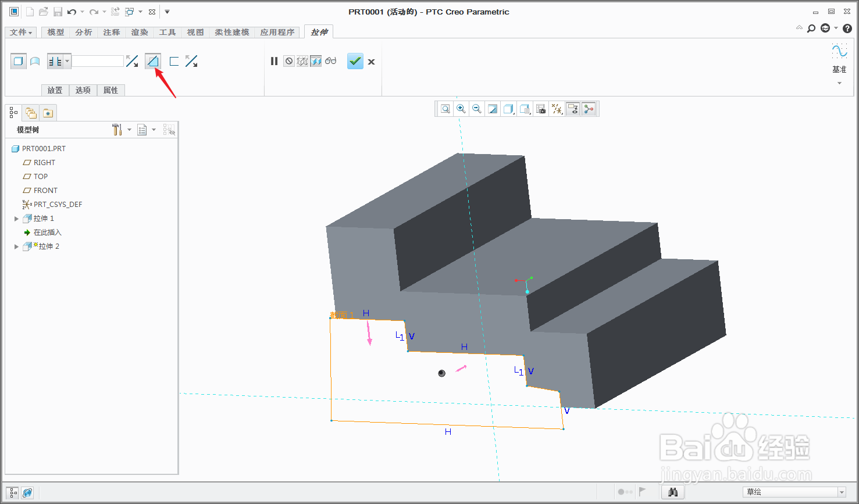Viewport: 859px width, 504px height.
Task: Expand 拉伸 2 tree node
Action: [x=16, y=246]
